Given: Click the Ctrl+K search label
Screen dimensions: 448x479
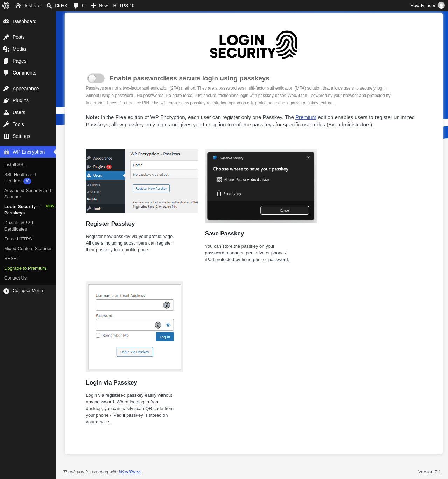Looking at the screenshot, I should click(61, 6).
